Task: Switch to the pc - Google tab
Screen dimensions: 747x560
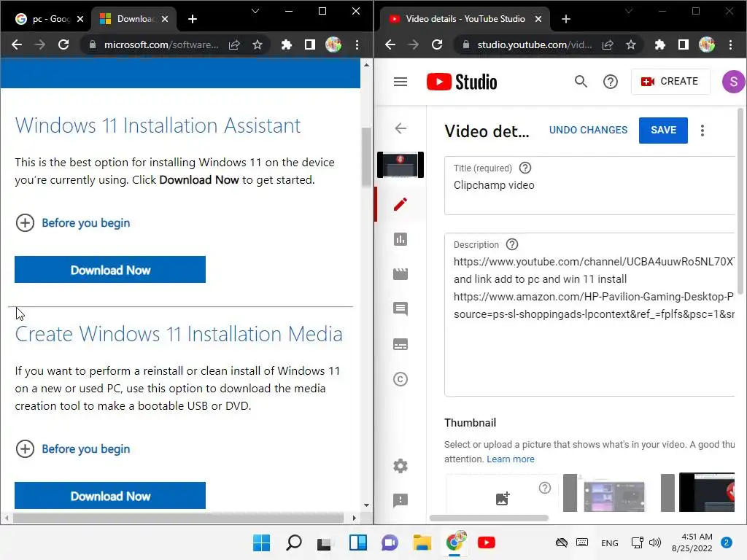Action: [44, 19]
